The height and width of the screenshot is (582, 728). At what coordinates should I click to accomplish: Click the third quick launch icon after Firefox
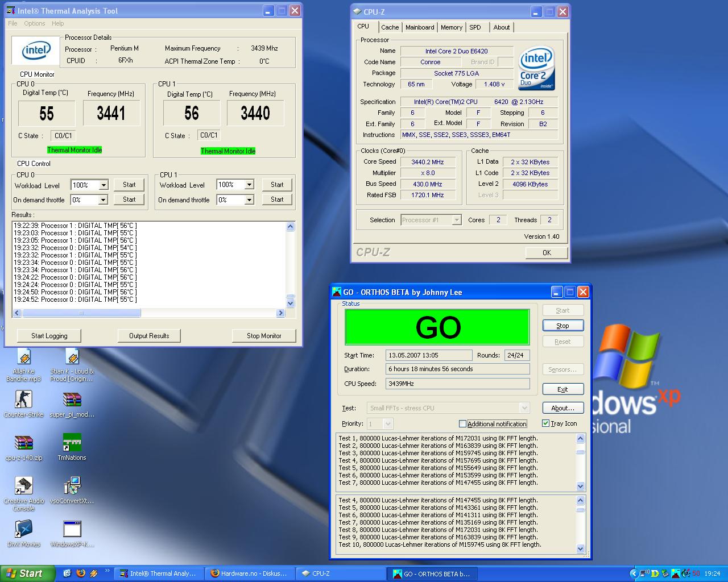pyautogui.click(x=94, y=573)
